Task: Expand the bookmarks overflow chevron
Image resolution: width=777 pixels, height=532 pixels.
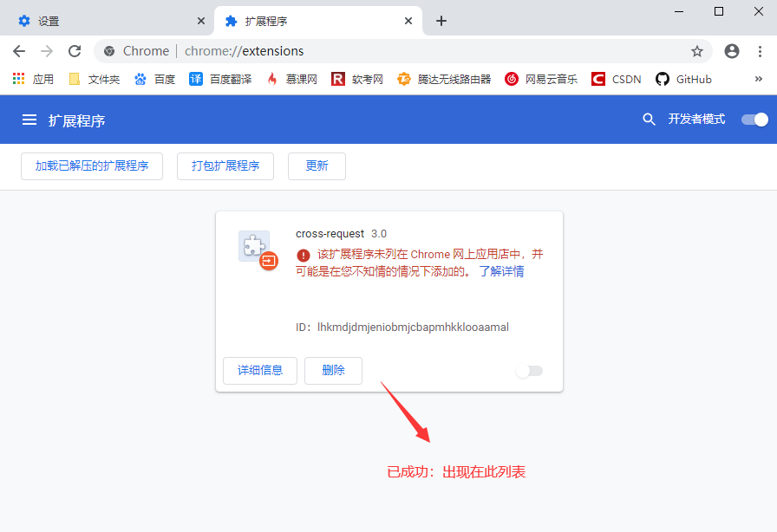Action: pos(759,78)
